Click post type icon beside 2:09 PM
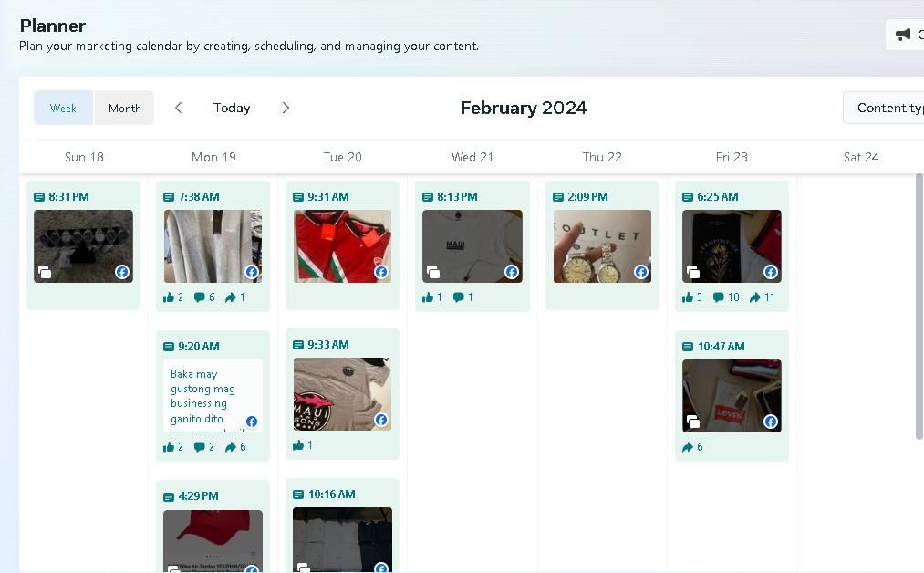Image resolution: width=924 pixels, height=573 pixels. pyautogui.click(x=557, y=197)
